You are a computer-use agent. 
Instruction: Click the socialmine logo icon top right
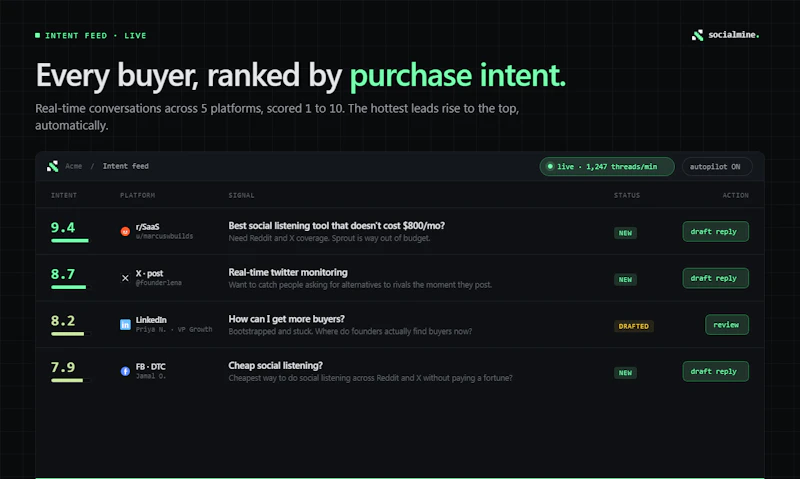pos(697,35)
